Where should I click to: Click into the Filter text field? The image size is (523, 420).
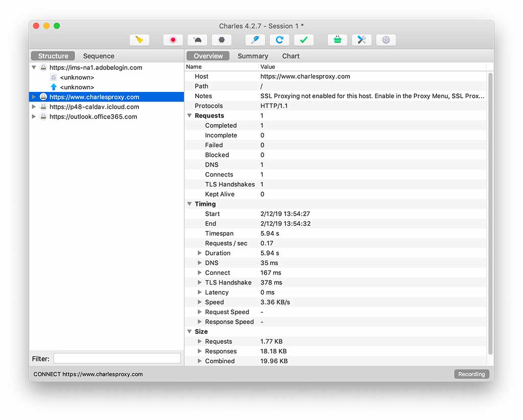click(x=116, y=359)
